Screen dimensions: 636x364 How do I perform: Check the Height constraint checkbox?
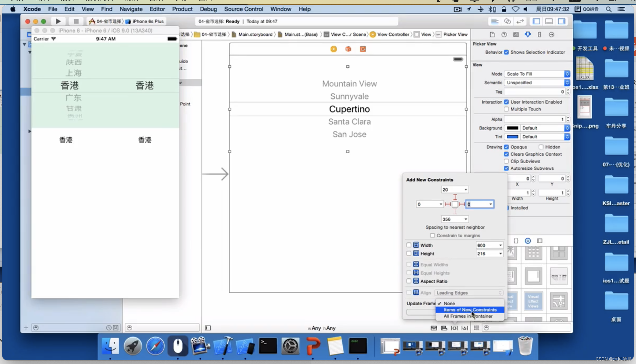[409, 254]
